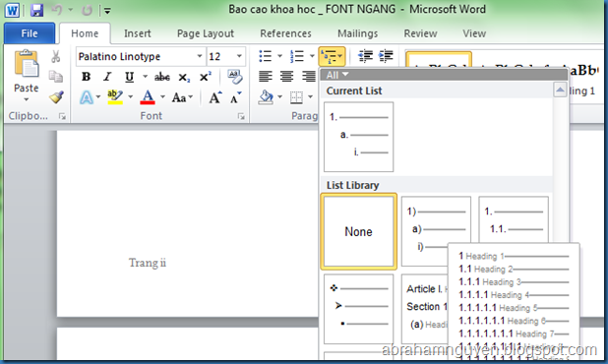Toggle Align Text Left
The width and height of the screenshot is (608, 364).
266,77
